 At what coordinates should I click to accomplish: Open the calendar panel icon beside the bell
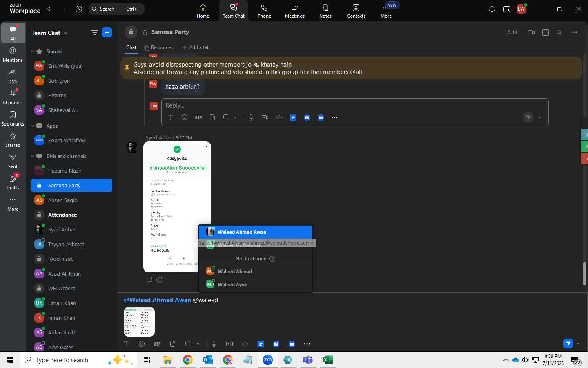(507, 9)
